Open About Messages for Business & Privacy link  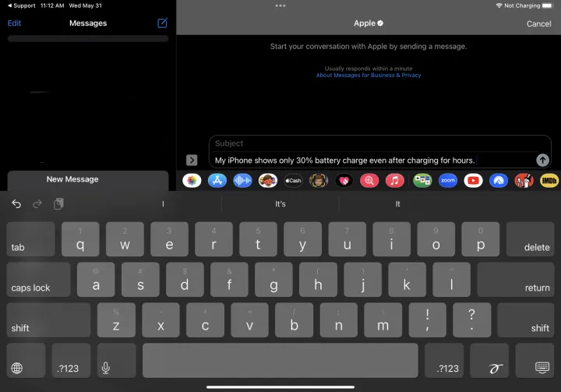368,76
